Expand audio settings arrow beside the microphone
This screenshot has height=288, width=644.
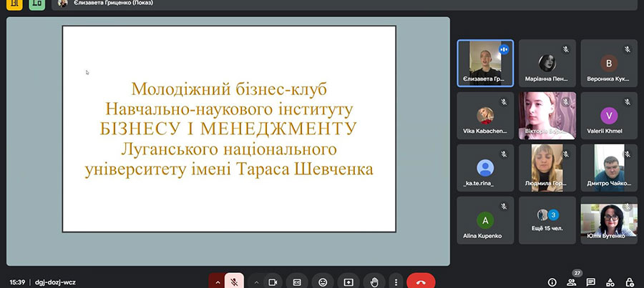218,282
